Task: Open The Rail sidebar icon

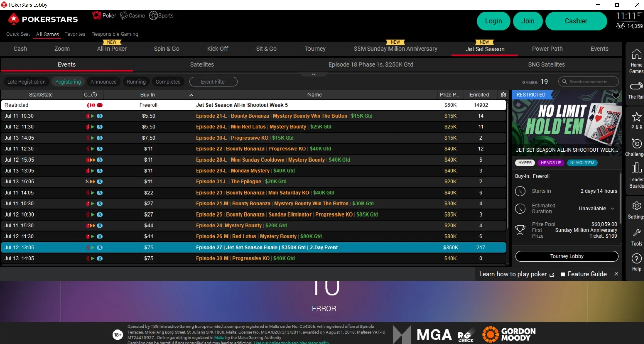Action: [x=636, y=90]
